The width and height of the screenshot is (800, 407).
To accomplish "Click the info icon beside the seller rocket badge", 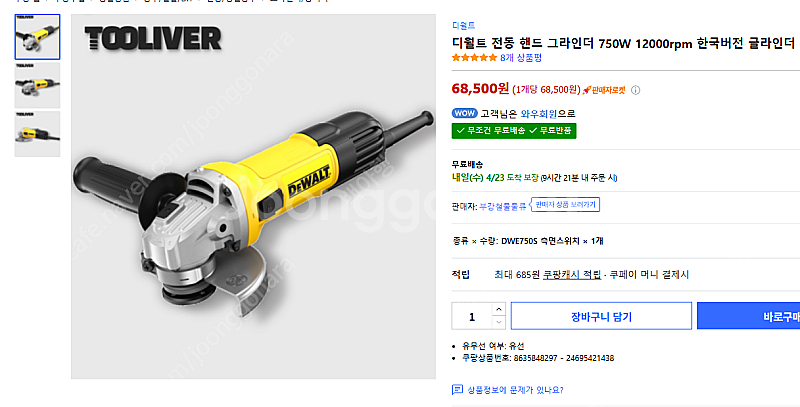I will tap(635, 90).
